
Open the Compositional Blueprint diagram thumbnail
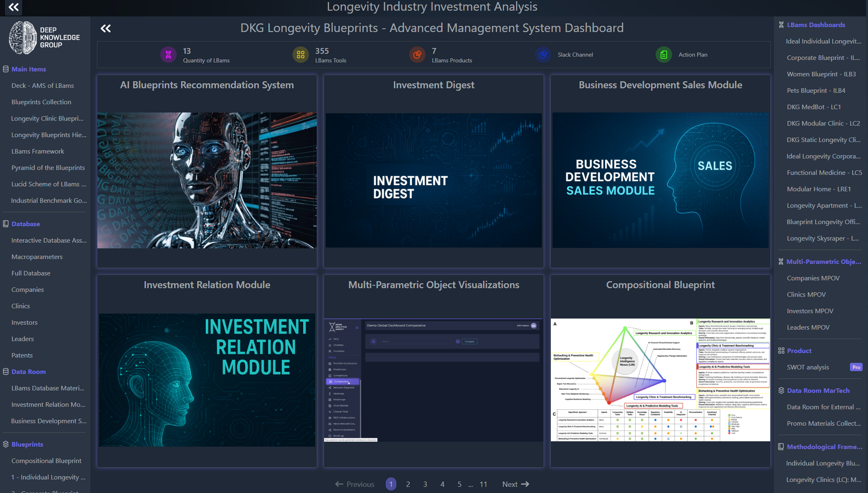[660, 380]
